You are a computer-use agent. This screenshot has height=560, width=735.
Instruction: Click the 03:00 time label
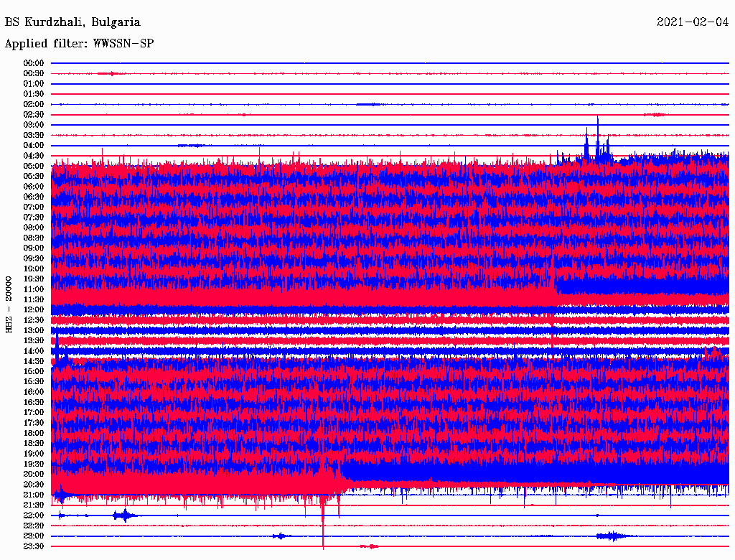tap(34, 125)
